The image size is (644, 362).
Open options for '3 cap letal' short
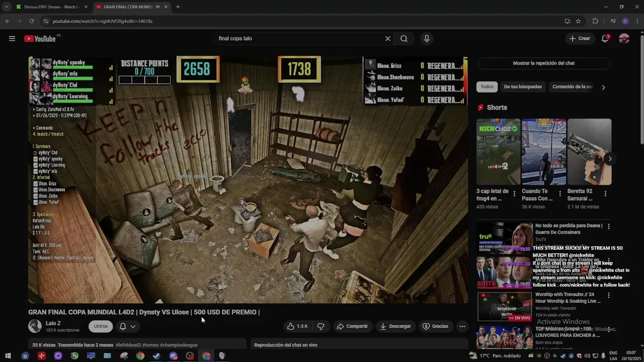point(514,194)
